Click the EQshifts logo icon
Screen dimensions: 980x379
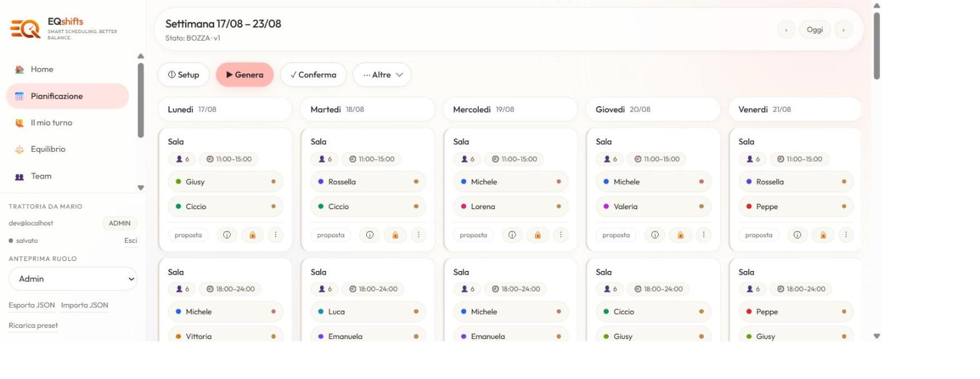(x=25, y=29)
